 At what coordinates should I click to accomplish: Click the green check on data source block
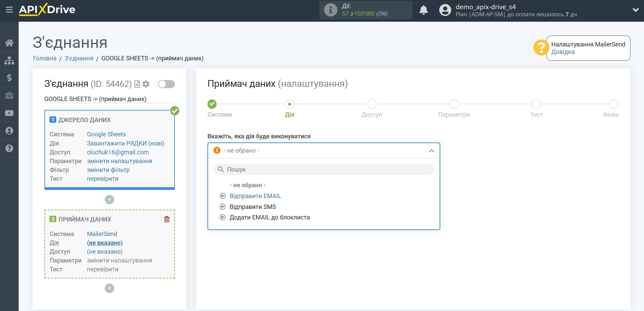coord(175,111)
